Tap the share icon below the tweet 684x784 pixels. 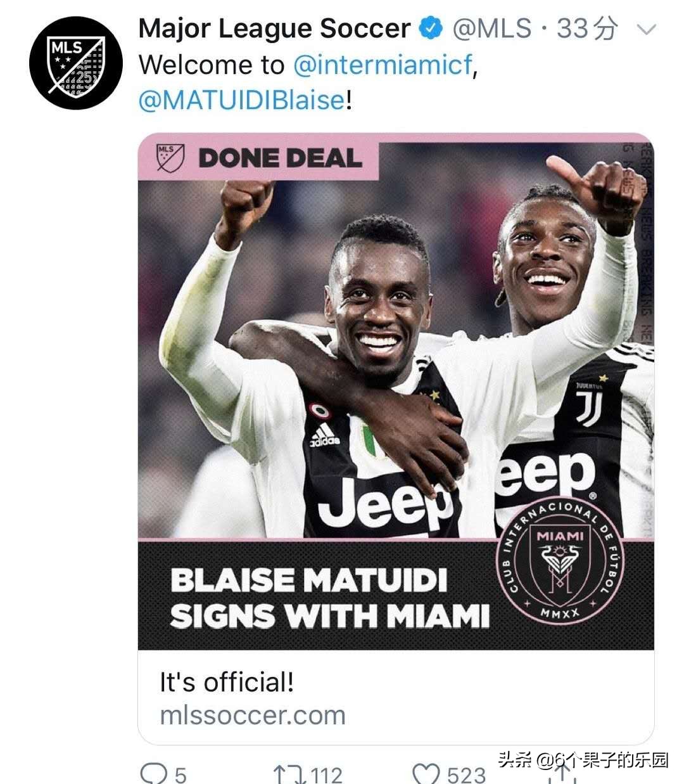click(x=560, y=776)
